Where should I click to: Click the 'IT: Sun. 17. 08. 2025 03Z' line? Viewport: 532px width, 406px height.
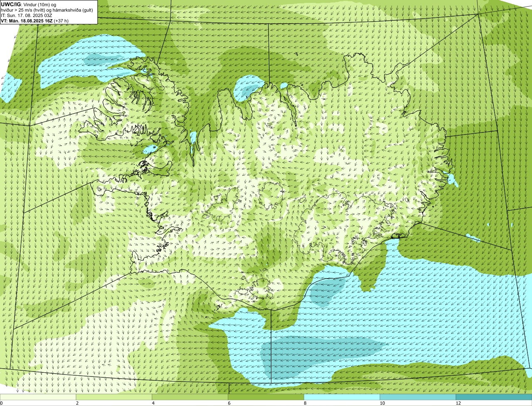(x=27, y=15)
